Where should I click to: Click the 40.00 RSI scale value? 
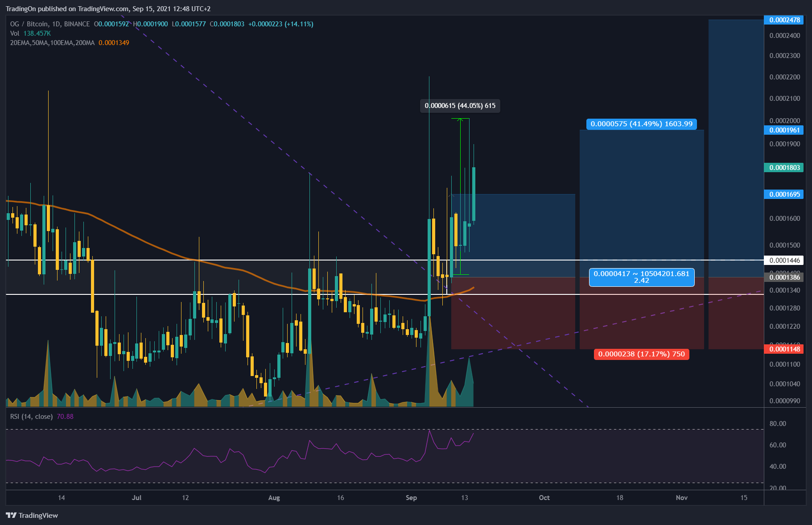(x=778, y=467)
